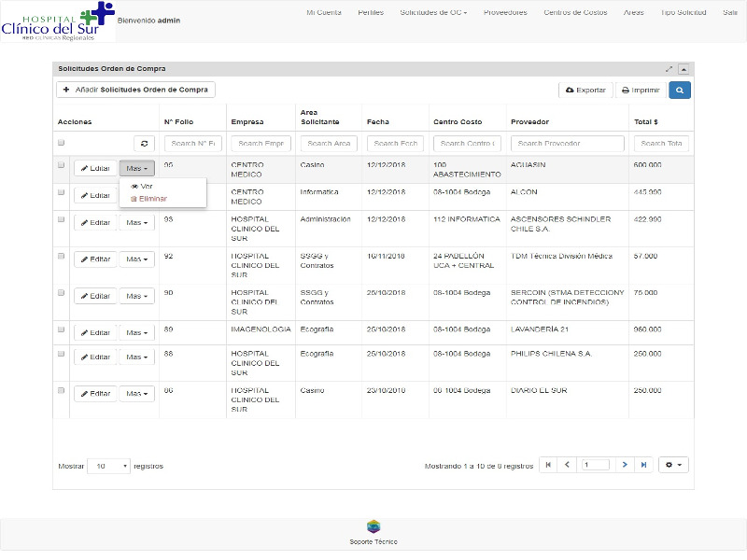Open the gear settings dropdown
Image resolution: width=747 pixels, height=560 pixels.
(673, 465)
